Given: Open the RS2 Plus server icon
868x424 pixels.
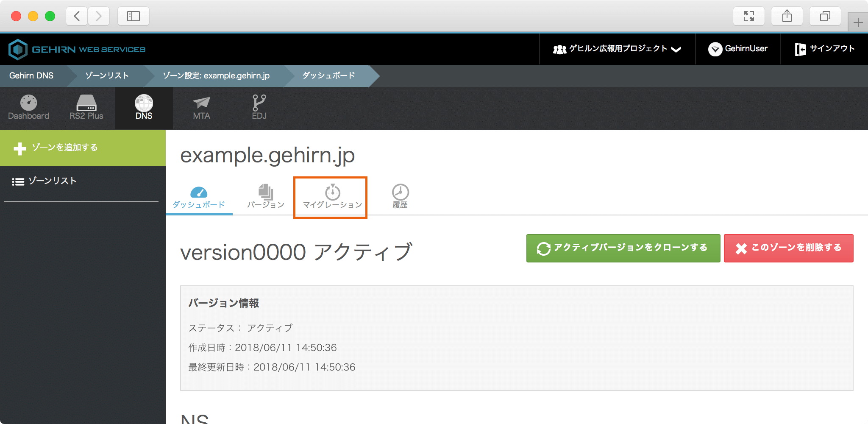Looking at the screenshot, I should (86, 103).
